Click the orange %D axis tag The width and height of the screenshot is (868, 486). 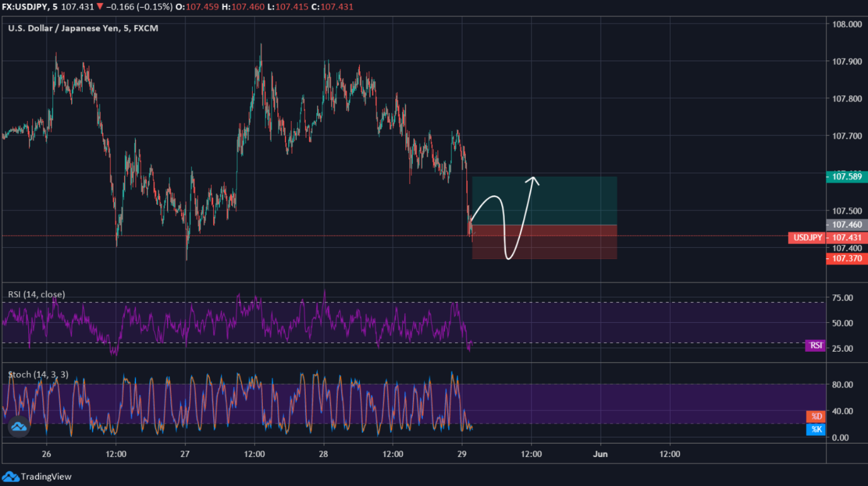[x=816, y=416]
